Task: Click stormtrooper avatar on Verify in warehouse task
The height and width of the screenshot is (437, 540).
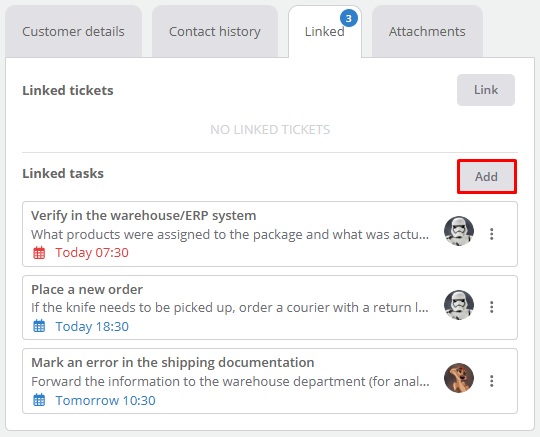Action: [x=459, y=231]
